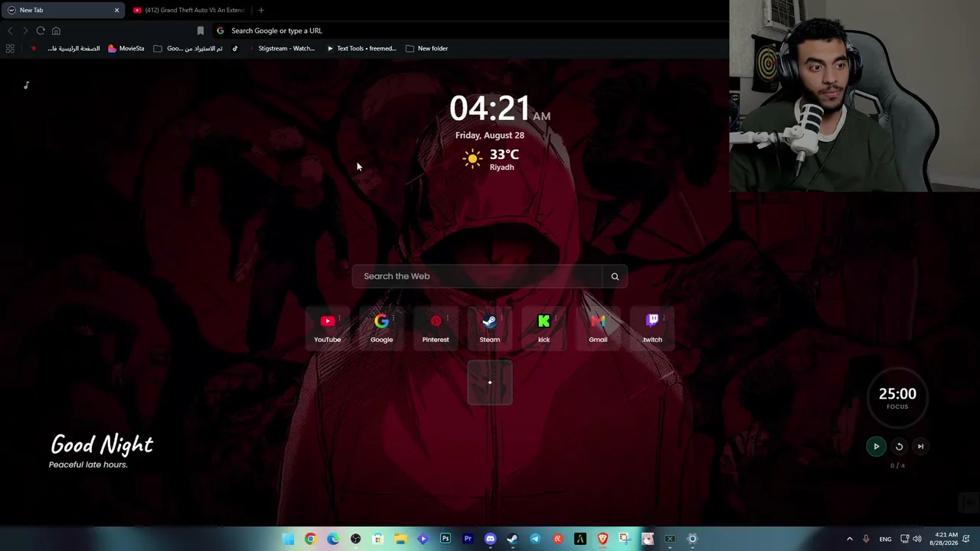
Task: Open the Arabic الصفحة الرئيسية bookmark
Action: click(73, 48)
